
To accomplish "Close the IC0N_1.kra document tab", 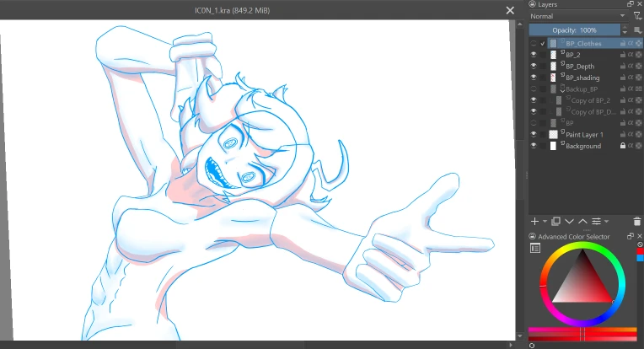I will (509, 10).
